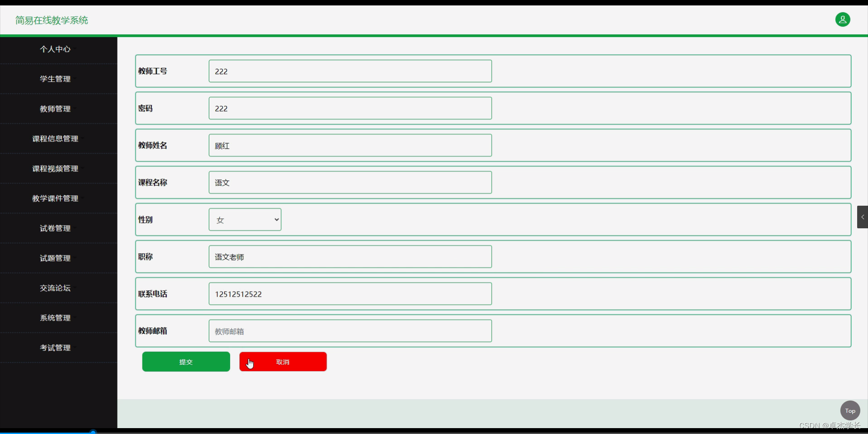Open the user profile avatar icon
The height and width of the screenshot is (434, 868).
pos(842,19)
